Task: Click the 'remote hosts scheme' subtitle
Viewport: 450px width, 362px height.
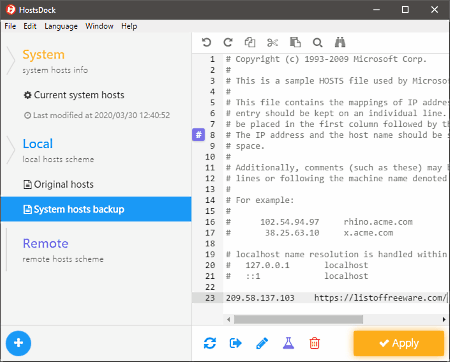Action: [x=63, y=259]
